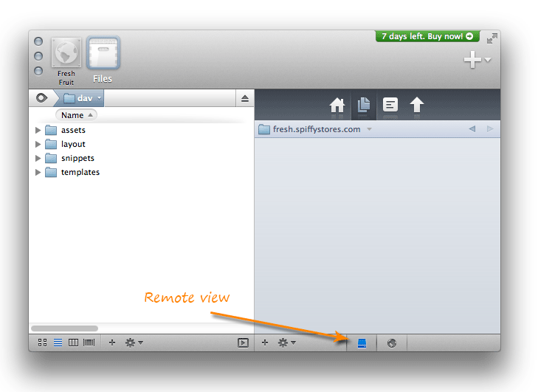The width and height of the screenshot is (538, 392).
Task: Click the horizontal scrollbar in file list
Action: [x=64, y=328]
